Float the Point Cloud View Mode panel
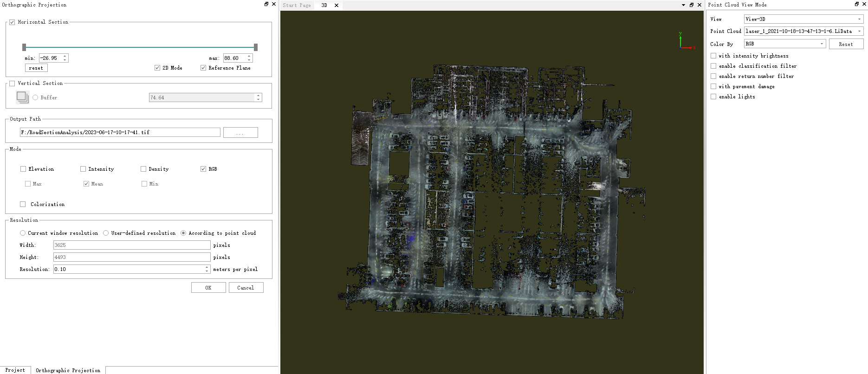This screenshot has width=868, height=374. point(857,4)
